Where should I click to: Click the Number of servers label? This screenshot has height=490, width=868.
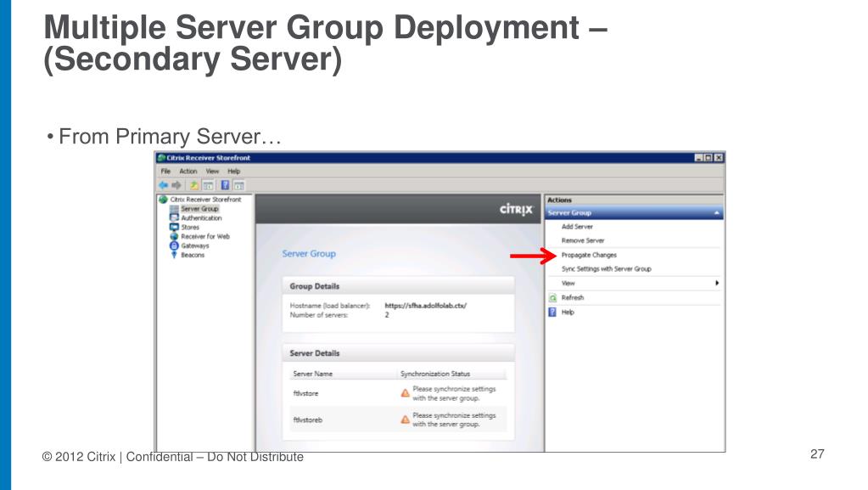(x=319, y=315)
